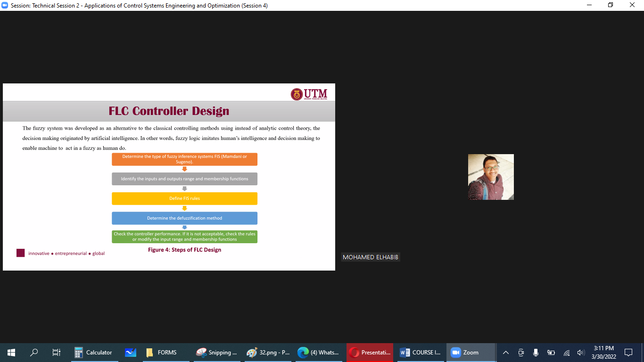Click the microphone tray icon
Image resolution: width=644 pixels, height=362 pixels.
click(536, 352)
